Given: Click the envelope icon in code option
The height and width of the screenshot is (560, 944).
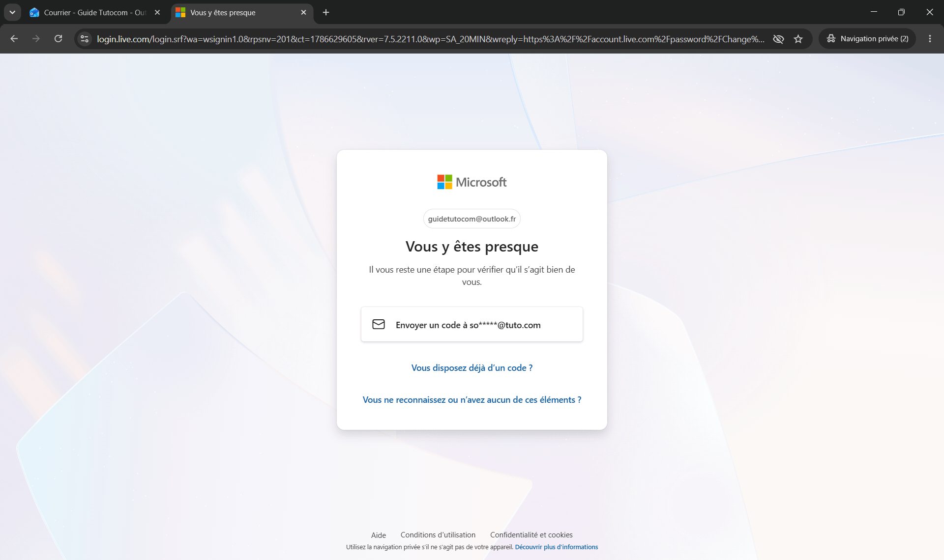Looking at the screenshot, I should pos(379,325).
